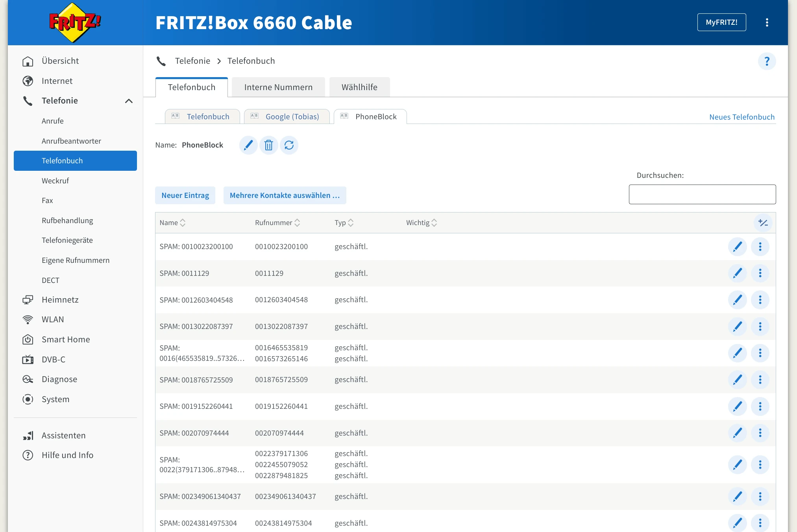Screen dimensions: 797x532
Task: Open Heimnetz in the sidebar
Action: (60, 300)
